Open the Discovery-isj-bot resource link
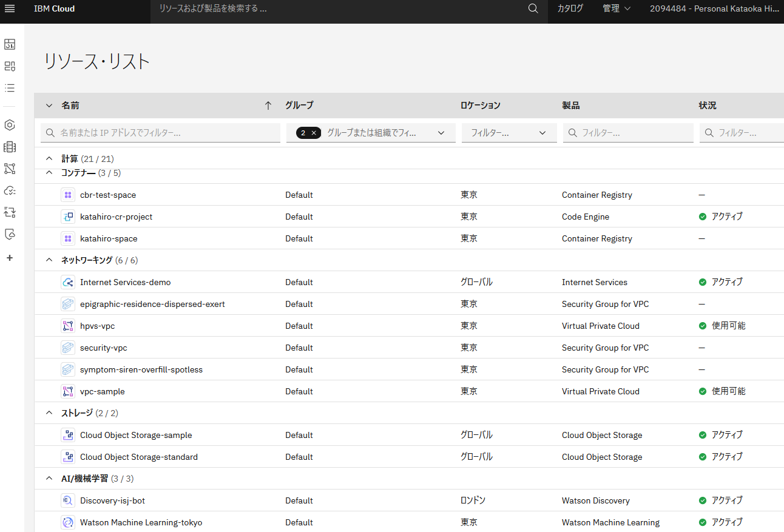The height and width of the screenshot is (532, 784). [x=112, y=500]
